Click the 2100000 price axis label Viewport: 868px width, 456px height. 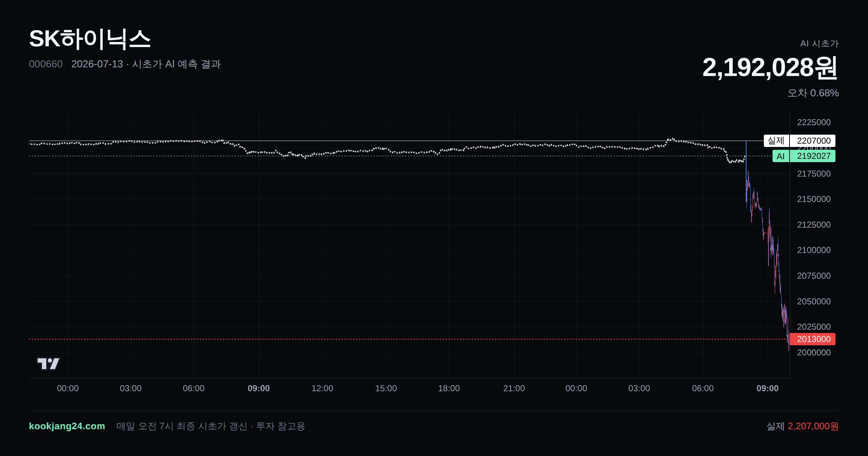(814, 250)
